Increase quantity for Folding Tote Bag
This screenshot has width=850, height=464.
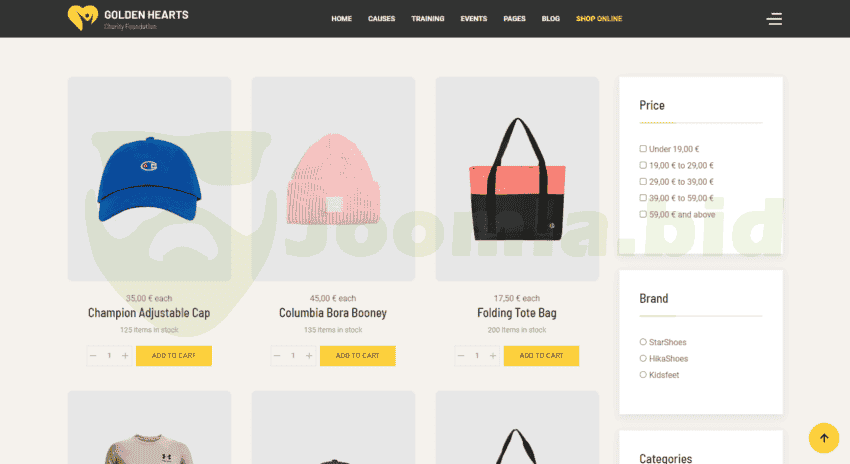[493, 356]
